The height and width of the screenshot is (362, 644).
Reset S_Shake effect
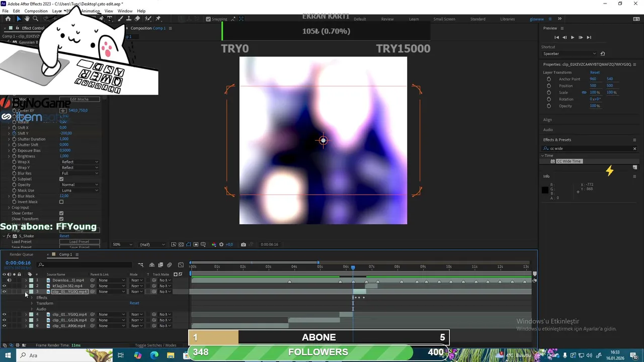tap(64, 236)
